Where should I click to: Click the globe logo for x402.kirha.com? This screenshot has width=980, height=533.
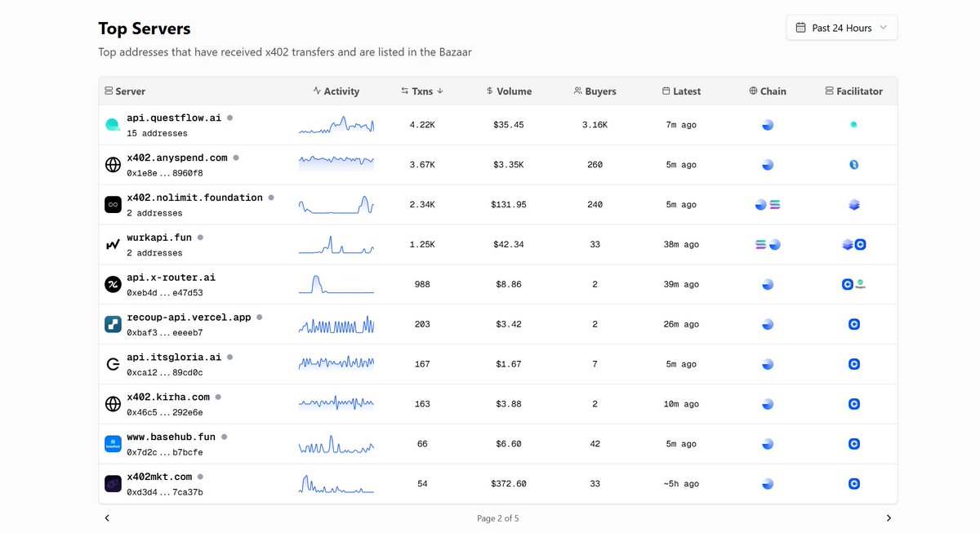click(x=113, y=403)
